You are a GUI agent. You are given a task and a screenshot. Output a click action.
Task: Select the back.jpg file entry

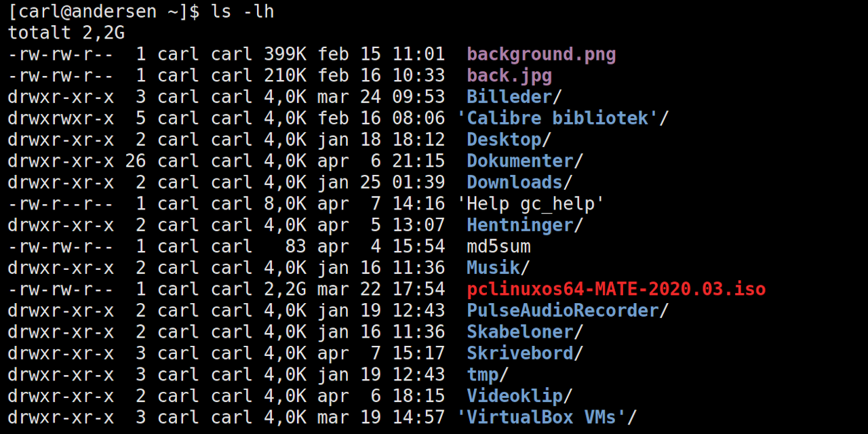[509, 75]
